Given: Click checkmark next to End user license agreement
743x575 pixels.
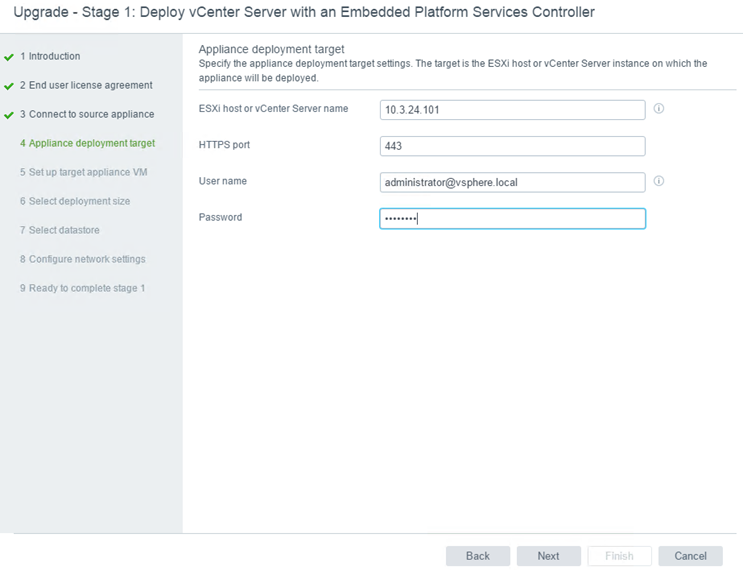Looking at the screenshot, I should pos(9,86).
